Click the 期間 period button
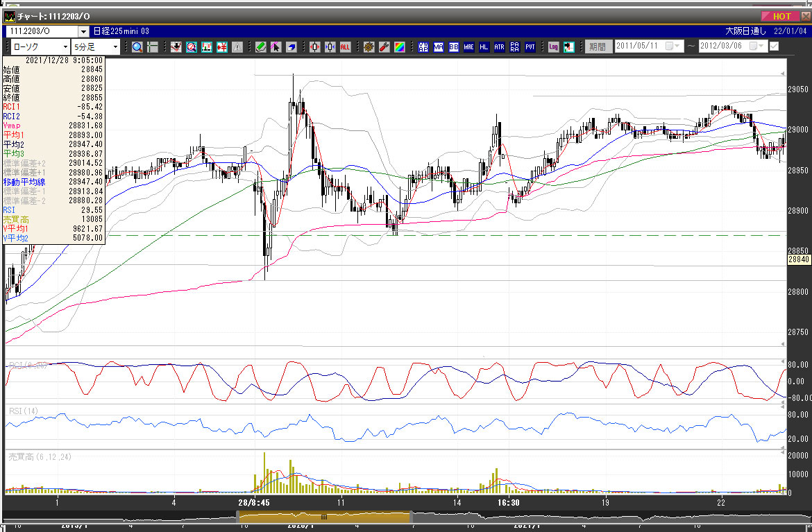Screen dimensions: 812x532 [598, 46]
